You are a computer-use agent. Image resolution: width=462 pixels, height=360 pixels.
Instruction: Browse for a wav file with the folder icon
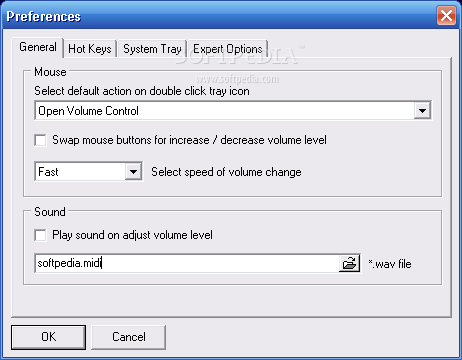[349, 264]
